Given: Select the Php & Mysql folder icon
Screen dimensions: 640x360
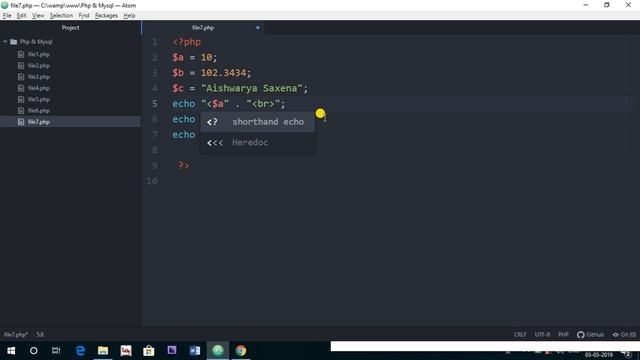Looking at the screenshot, I should 13,42.
